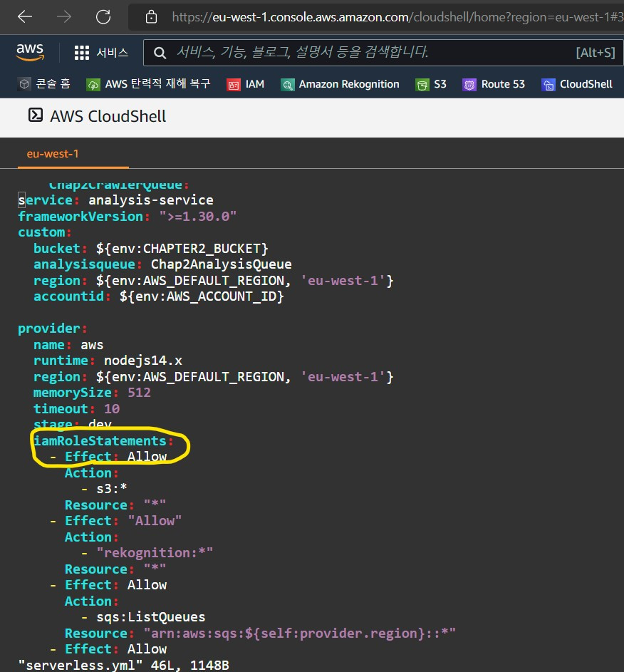Viewport: 624px width, 672px height.
Task: Click the analysisqueue Chap2AnalysisQueue line
Action: (162, 264)
